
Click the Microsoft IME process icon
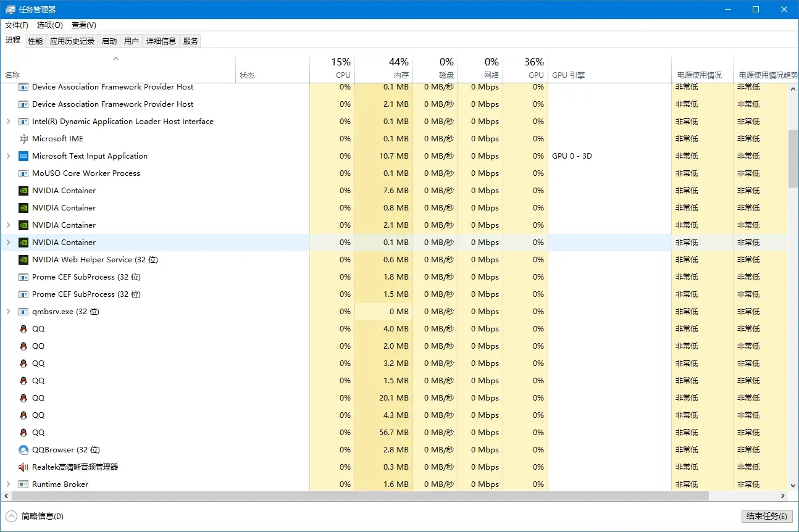[x=23, y=139]
